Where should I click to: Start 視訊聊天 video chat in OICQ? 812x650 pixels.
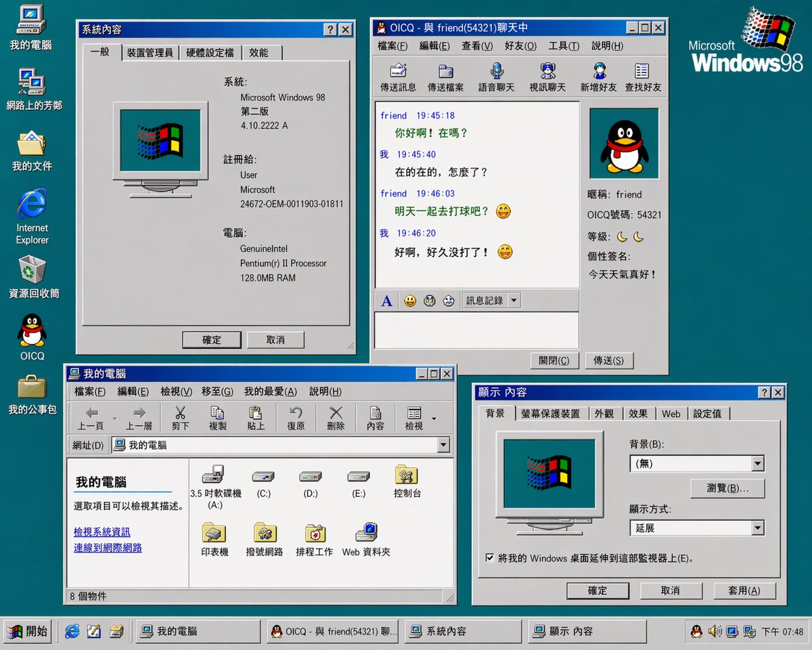click(547, 77)
